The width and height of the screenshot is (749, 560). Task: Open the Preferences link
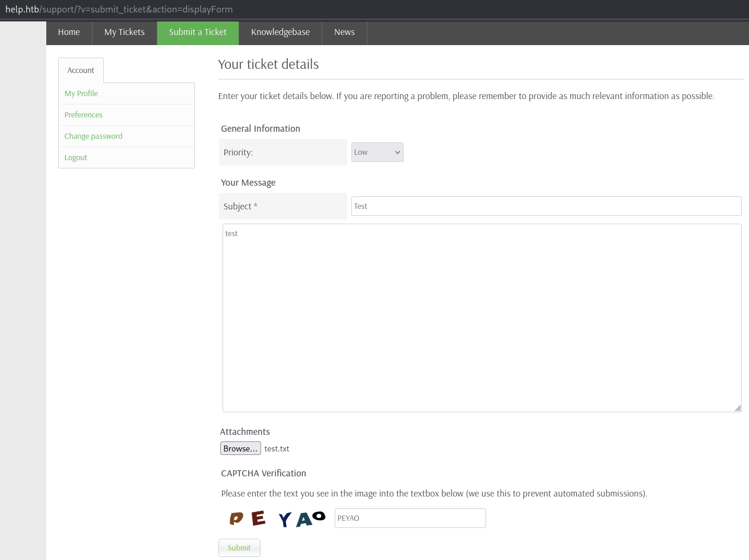pos(84,115)
